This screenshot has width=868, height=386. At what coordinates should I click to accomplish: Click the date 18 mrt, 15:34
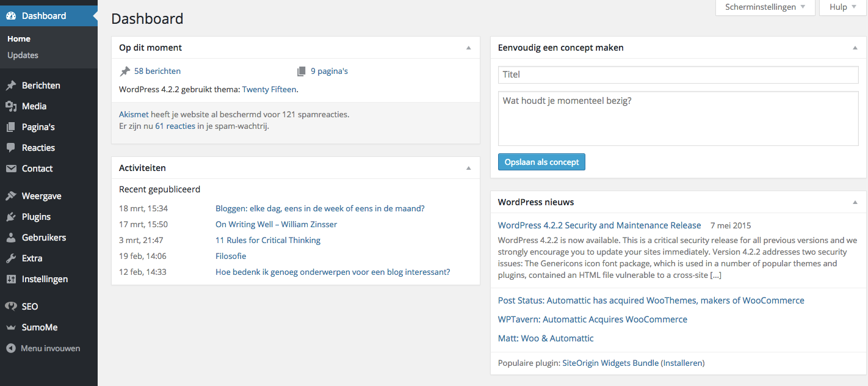[x=143, y=208]
